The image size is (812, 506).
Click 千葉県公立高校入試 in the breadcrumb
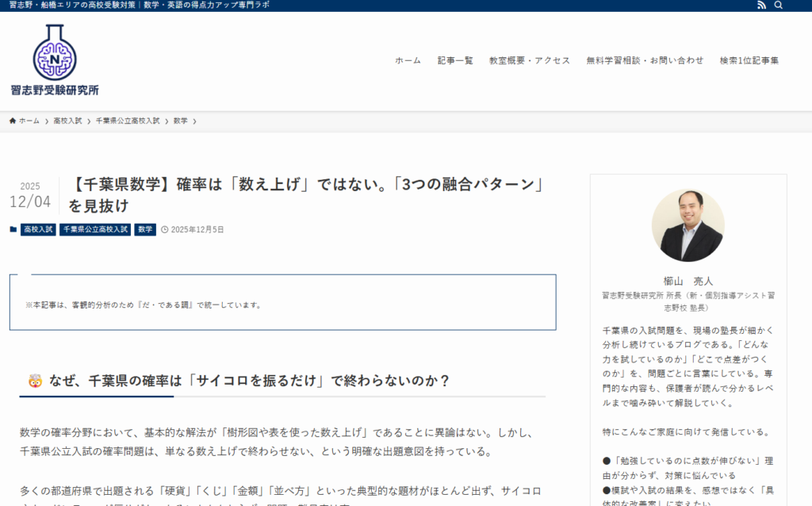(128, 121)
